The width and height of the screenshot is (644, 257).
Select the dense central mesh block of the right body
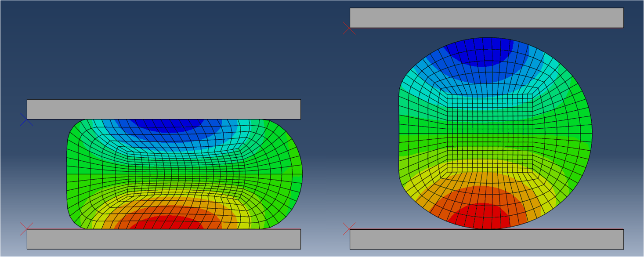[490, 133]
